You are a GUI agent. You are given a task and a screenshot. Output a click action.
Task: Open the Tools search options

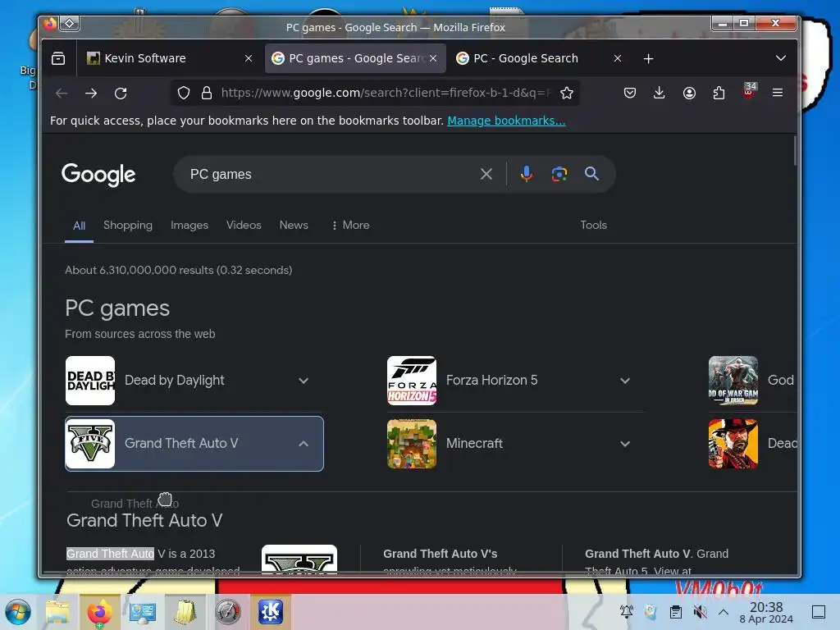[x=594, y=225]
